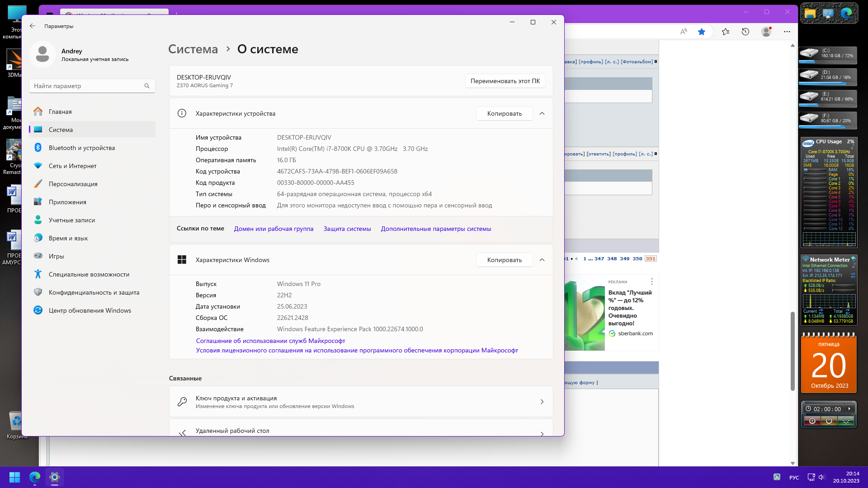The width and height of the screenshot is (868, 488).
Task: Open Edge read aloud icon
Action: (x=683, y=32)
